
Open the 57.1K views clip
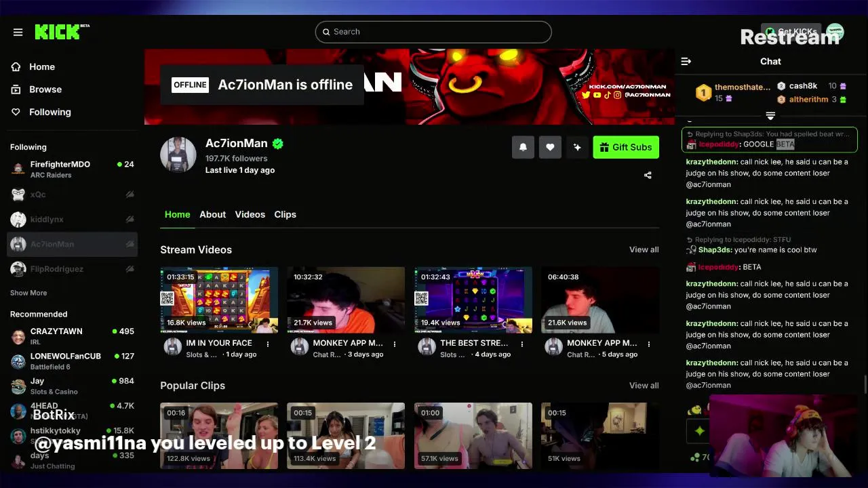pyautogui.click(x=473, y=436)
